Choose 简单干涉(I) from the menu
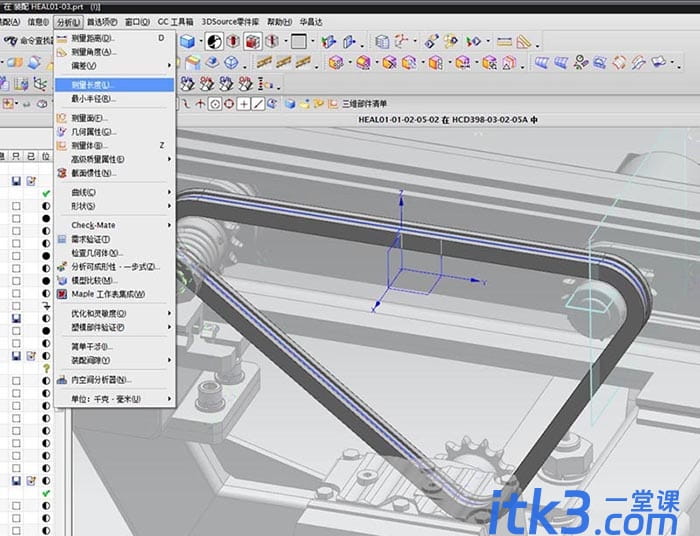The width and height of the screenshot is (700, 536). (x=115, y=347)
